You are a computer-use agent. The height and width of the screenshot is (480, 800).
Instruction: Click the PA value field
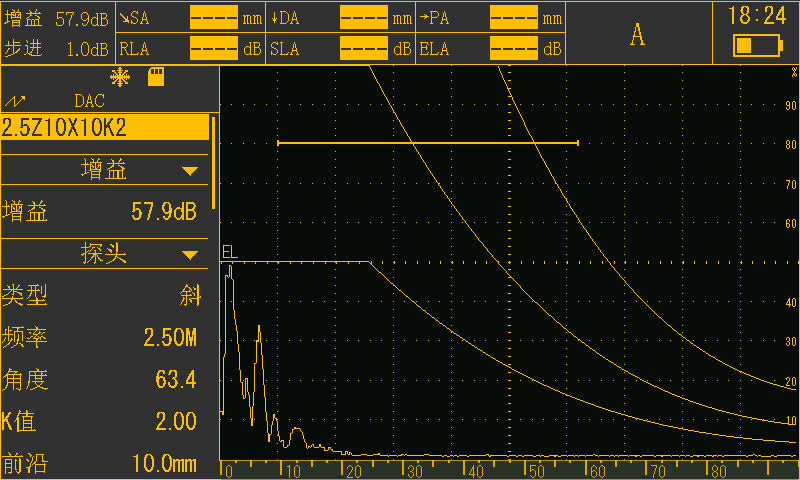click(514, 18)
